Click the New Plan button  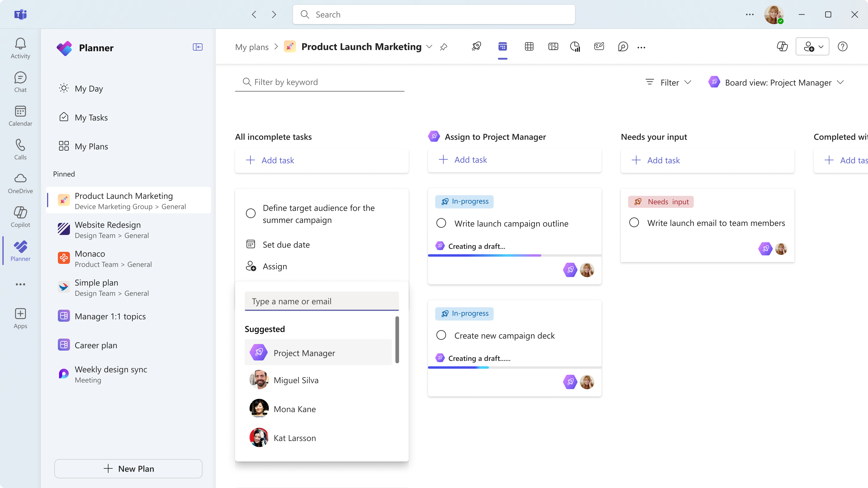tap(128, 469)
